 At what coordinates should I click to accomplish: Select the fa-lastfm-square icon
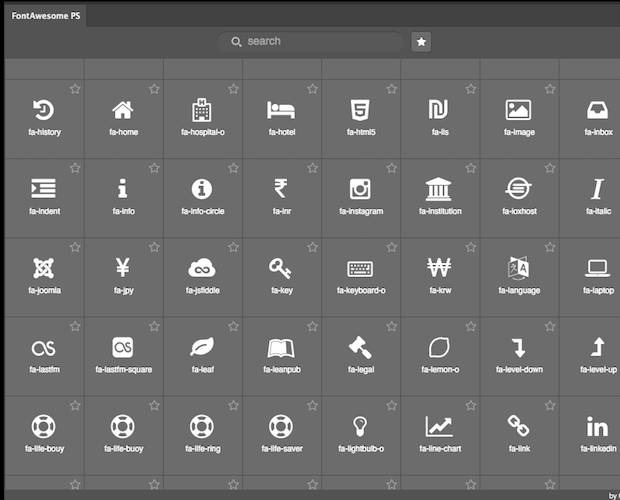pos(123,347)
